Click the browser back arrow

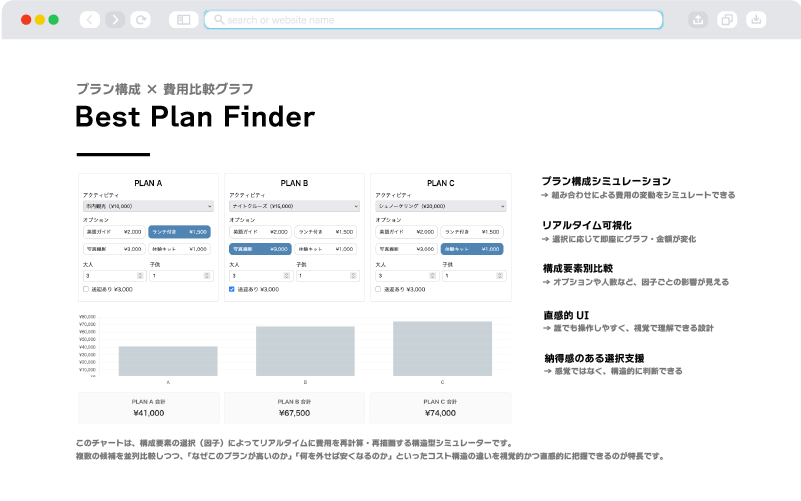(89, 19)
